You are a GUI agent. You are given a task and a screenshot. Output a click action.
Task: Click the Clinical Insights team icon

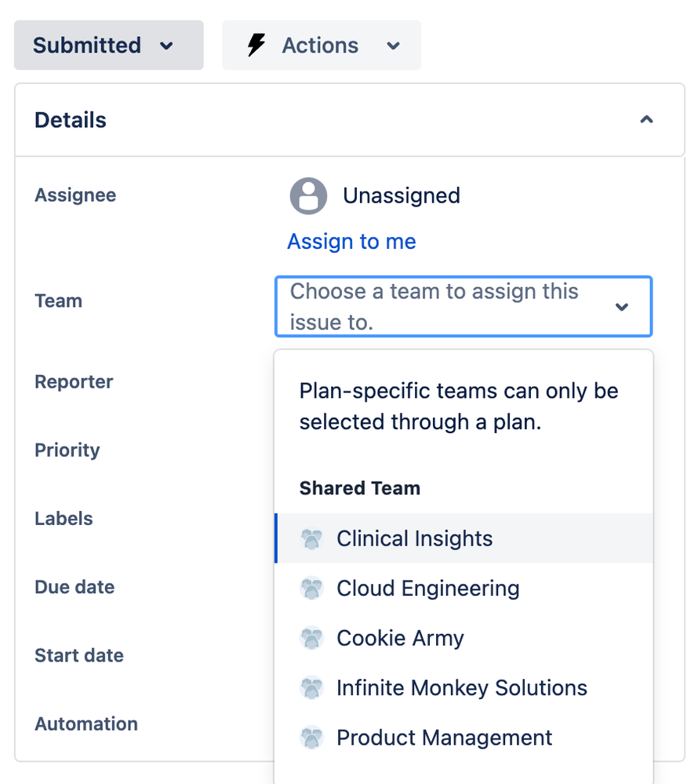[x=311, y=539]
